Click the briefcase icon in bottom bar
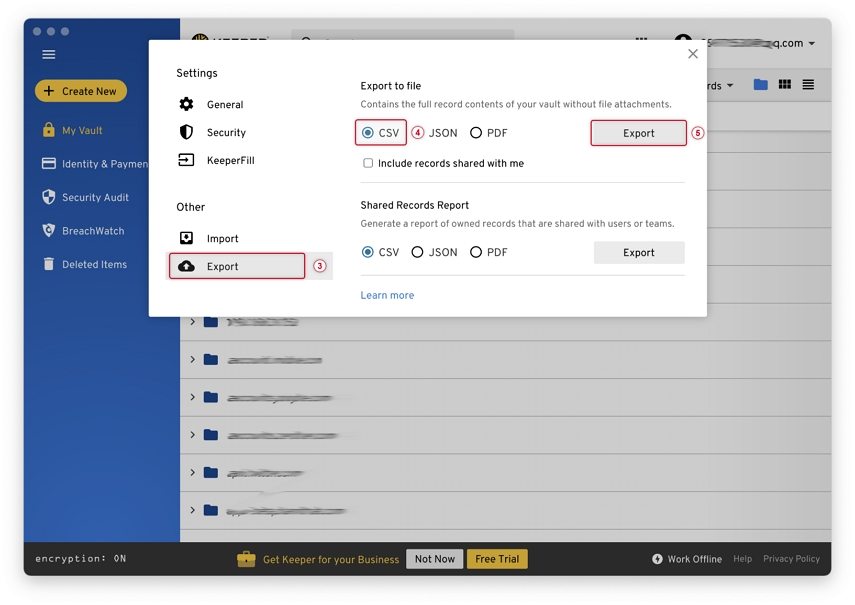 click(x=246, y=559)
